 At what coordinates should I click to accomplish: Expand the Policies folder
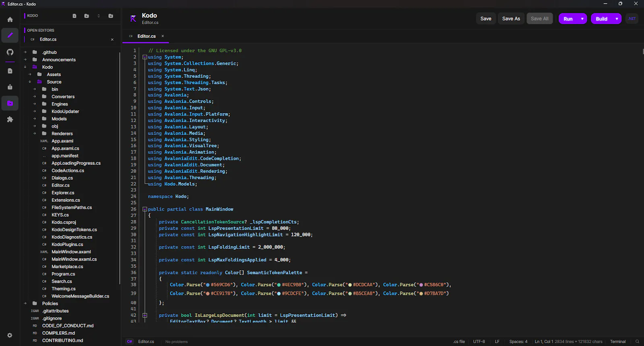click(25, 304)
